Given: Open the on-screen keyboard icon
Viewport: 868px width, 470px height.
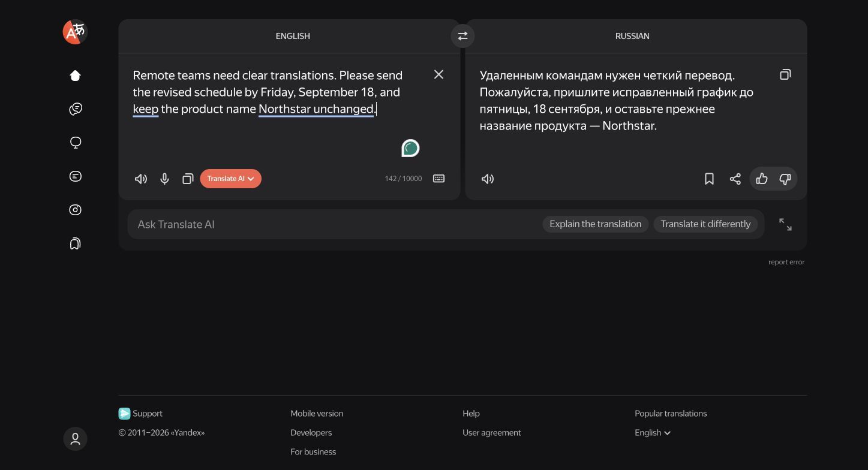Looking at the screenshot, I should point(438,179).
